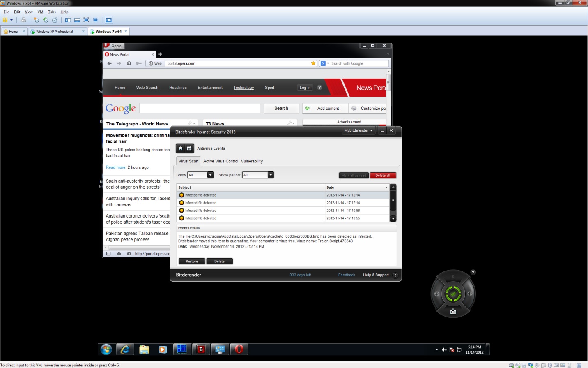Viewport: 588px width, 368px height.
Task: Reload the page in Opera
Action: coord(129,63)
